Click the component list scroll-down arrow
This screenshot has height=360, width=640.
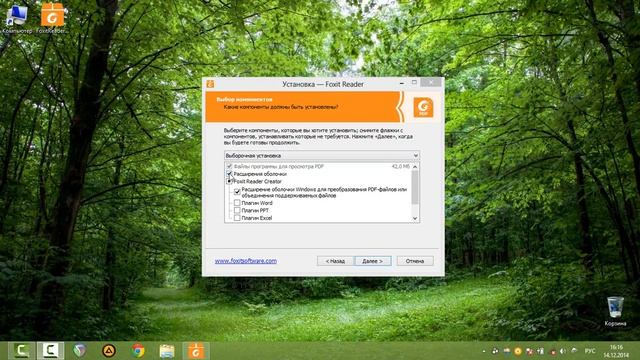click(415, 218)
